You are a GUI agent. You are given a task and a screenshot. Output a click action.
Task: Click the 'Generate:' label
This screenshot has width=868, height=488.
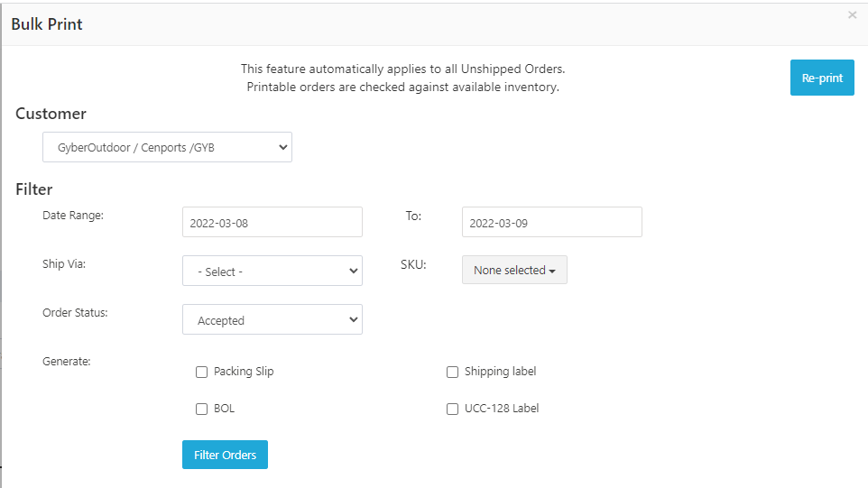(x=67, y=362)
